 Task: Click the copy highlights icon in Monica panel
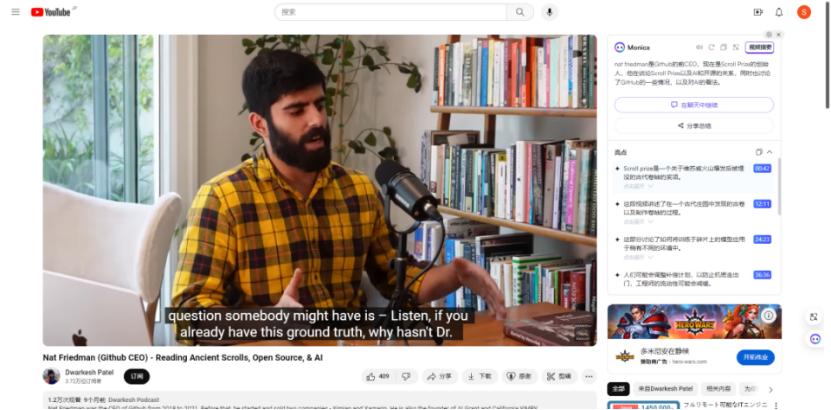pos(759,152)
